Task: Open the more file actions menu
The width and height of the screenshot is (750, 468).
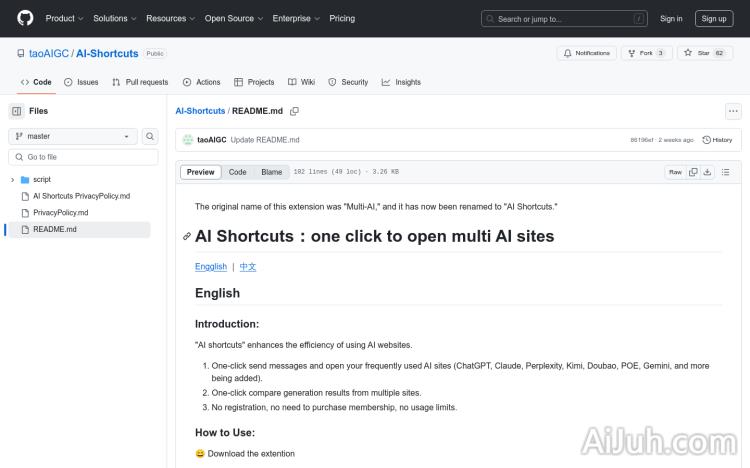Action: [733, 111]
